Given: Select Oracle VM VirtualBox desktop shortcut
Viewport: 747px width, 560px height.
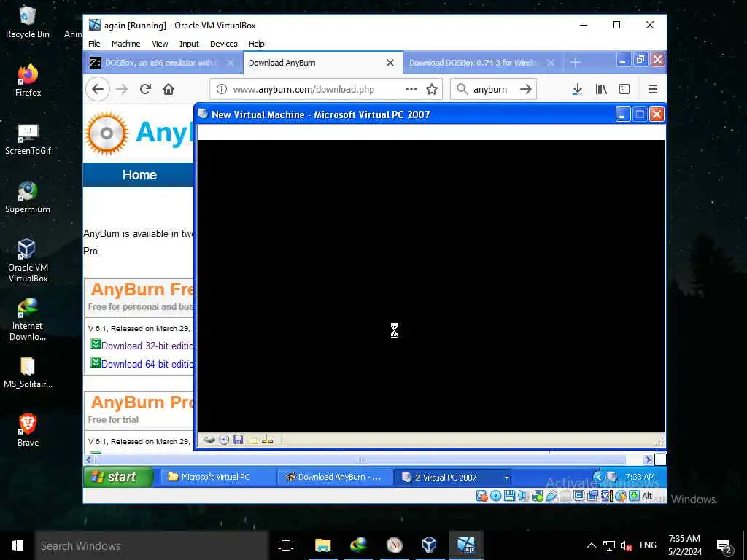Looking at the screenshot, I should pyautogui.click(x=28, y=260).
